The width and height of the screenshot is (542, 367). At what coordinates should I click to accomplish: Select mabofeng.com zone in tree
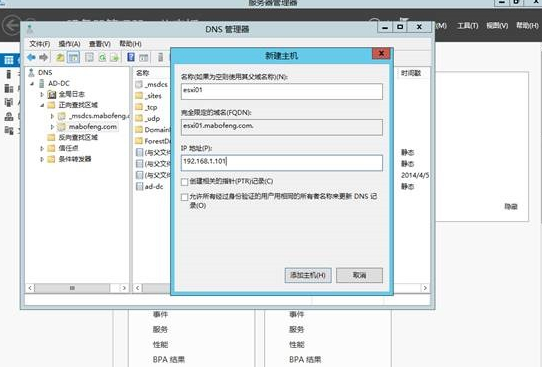(x=92, y=127)
